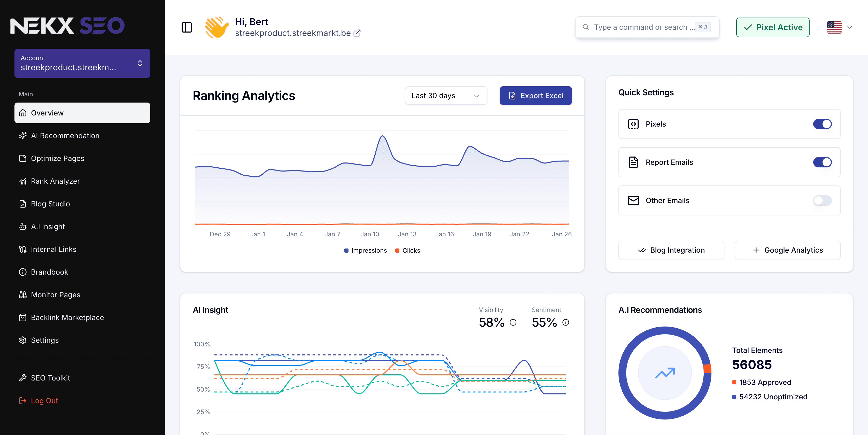This screenshot has width=868, height=435.
Task: Click the Settings gear icon
Action: tap(22, 340)
